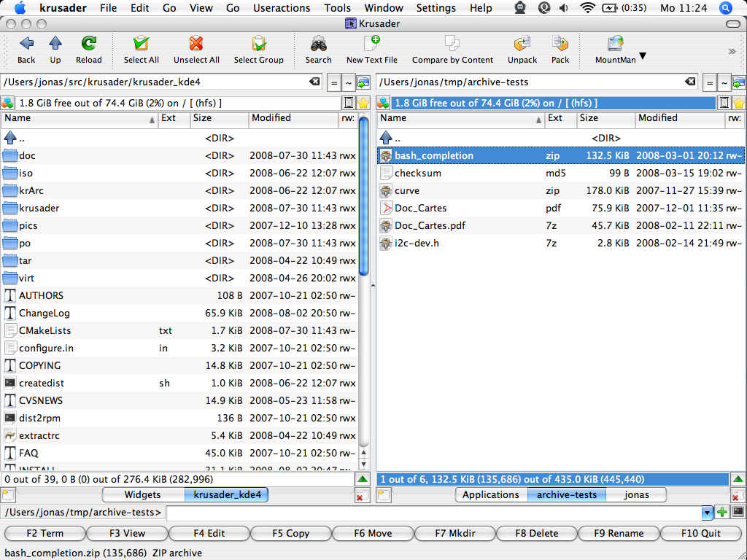Open right panel bookmarks star
The image size is (747, 560).
[739, 103]
